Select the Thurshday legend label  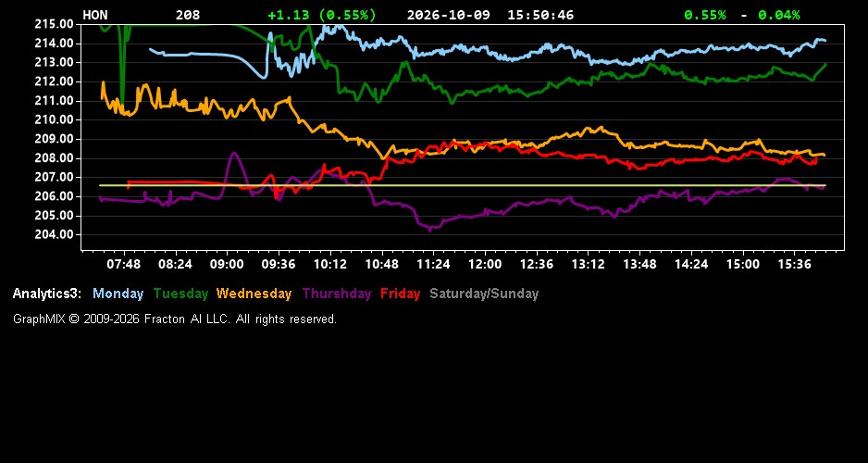[x=337, y=294]
